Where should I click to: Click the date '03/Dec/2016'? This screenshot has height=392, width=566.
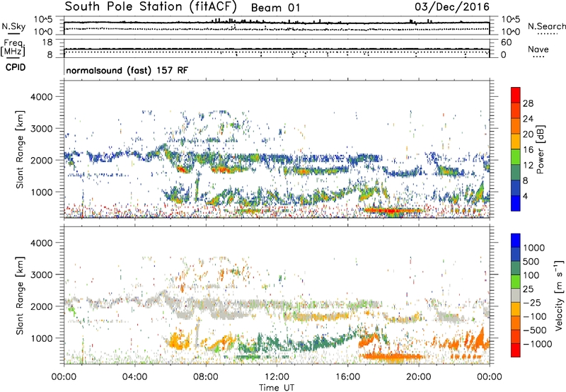point(452,7)
